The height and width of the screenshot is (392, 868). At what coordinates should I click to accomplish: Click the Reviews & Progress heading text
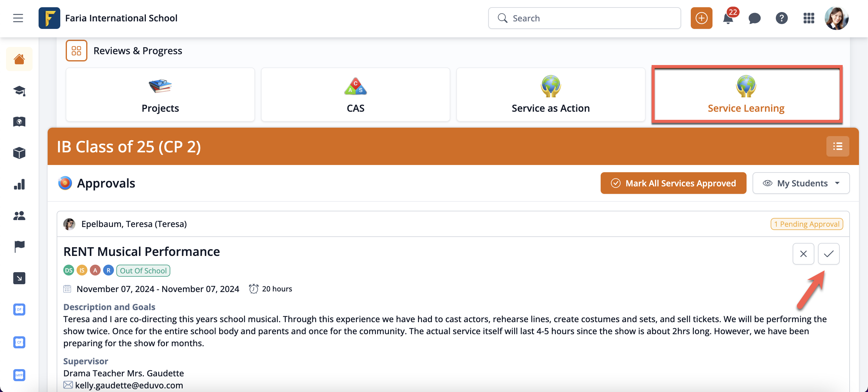click(138, 51)
